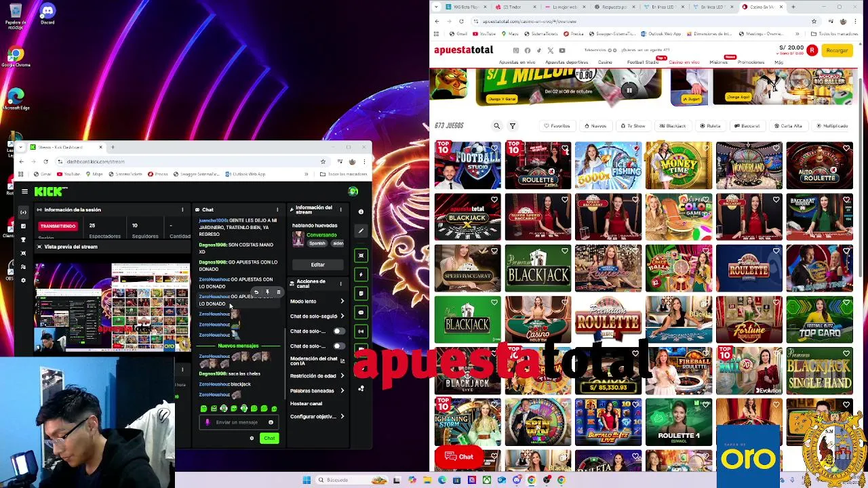Favorite the Auto Roulette game with its heart
Screen dimensions: 868x488
(847, 148)
